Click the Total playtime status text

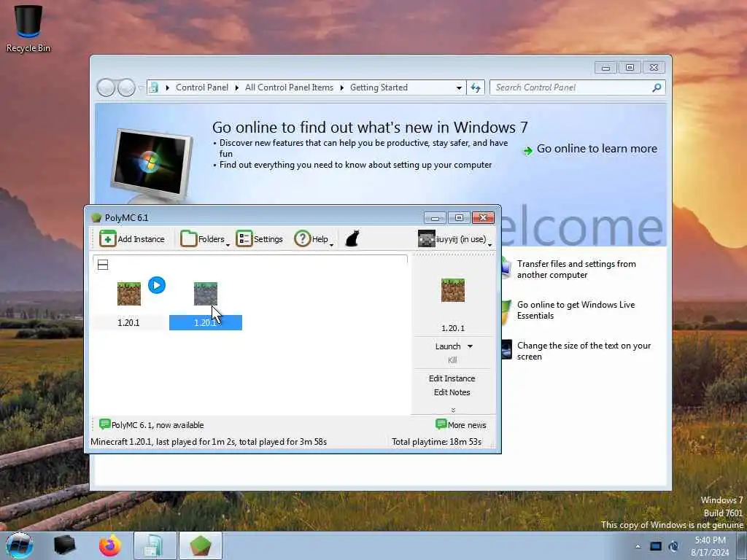[436, 441]
